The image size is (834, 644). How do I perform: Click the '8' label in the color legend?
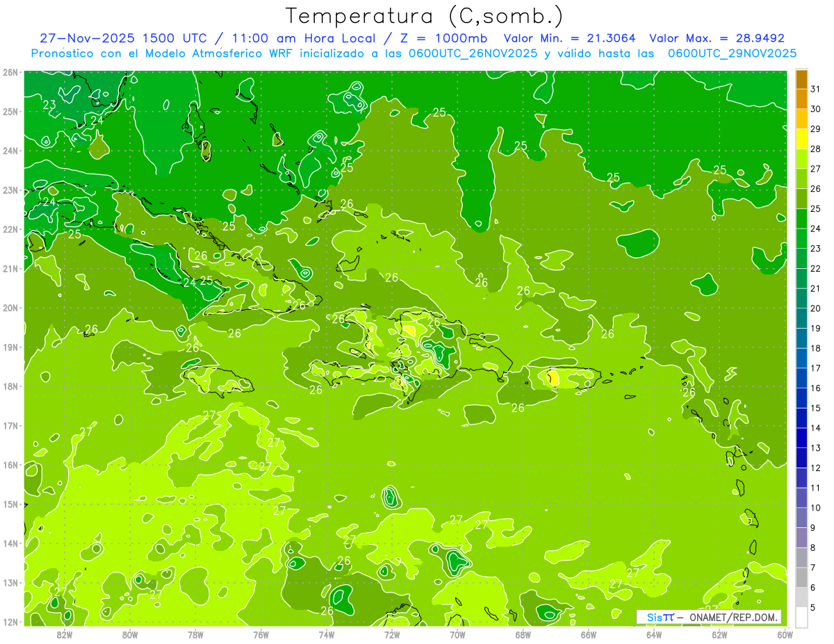(813, 547)
